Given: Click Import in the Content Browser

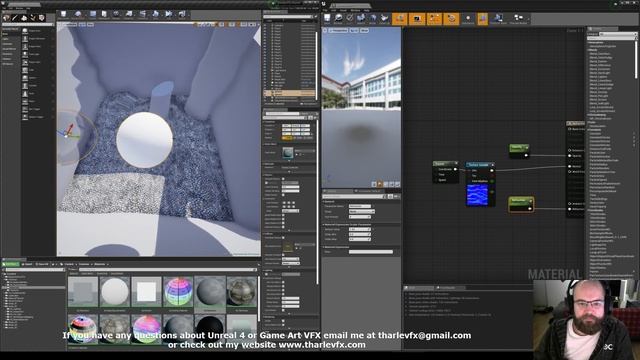Looking at the screenshot, I should point(28,264).
